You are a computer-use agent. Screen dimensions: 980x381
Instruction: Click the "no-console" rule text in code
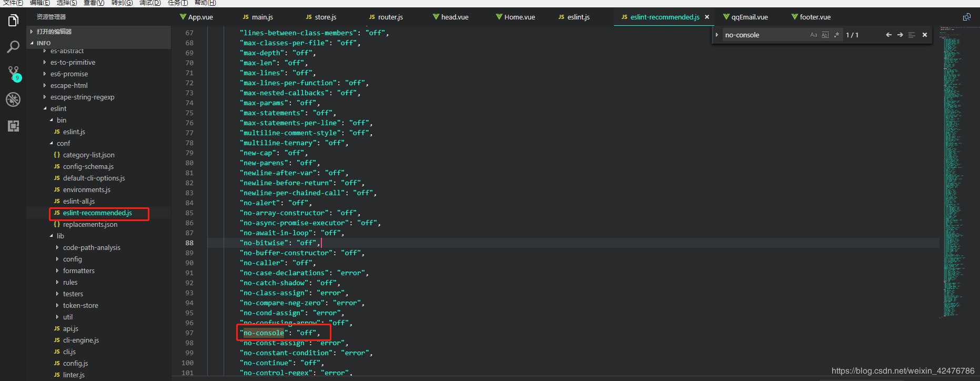[264, 333]
